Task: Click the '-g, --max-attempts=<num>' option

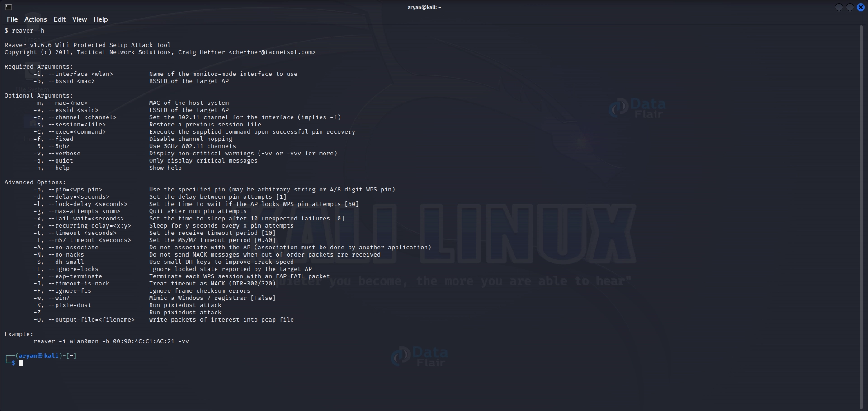Action: coord(77,211)
